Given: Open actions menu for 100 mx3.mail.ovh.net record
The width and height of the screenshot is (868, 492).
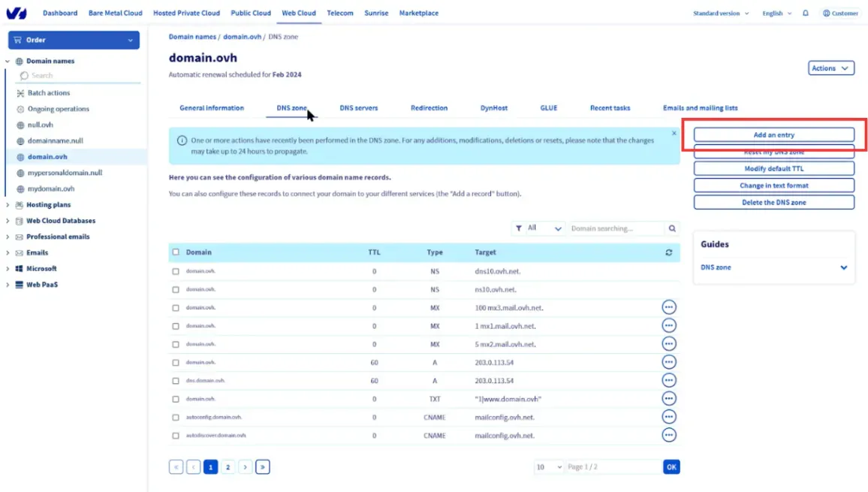Looking at the screenshot, I should [x=669, y=307].
